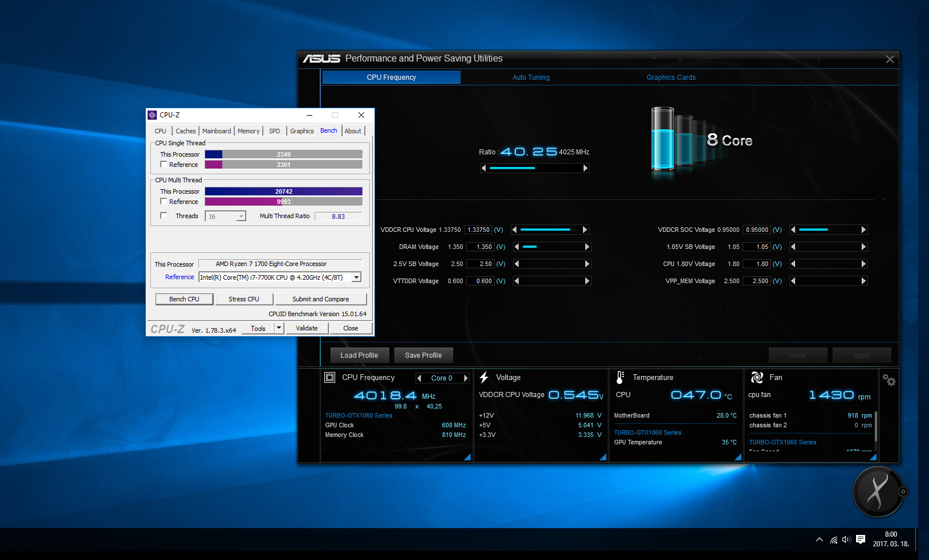This screenshot has width=929, height=560.
Task: Click the VDDCR SOC Voltage slider track
Action: pyautogui.click(x=828, y=230)
